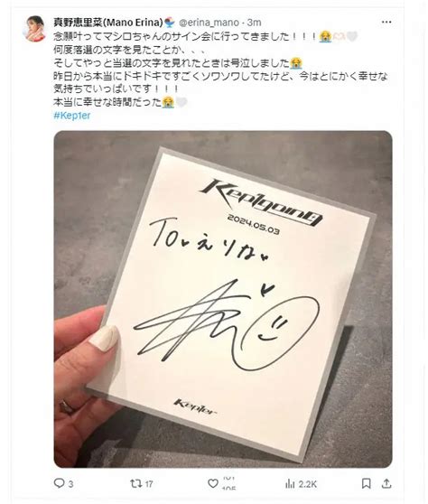
Task: Share the post via upload arrow icon
Action: (386, 483)
